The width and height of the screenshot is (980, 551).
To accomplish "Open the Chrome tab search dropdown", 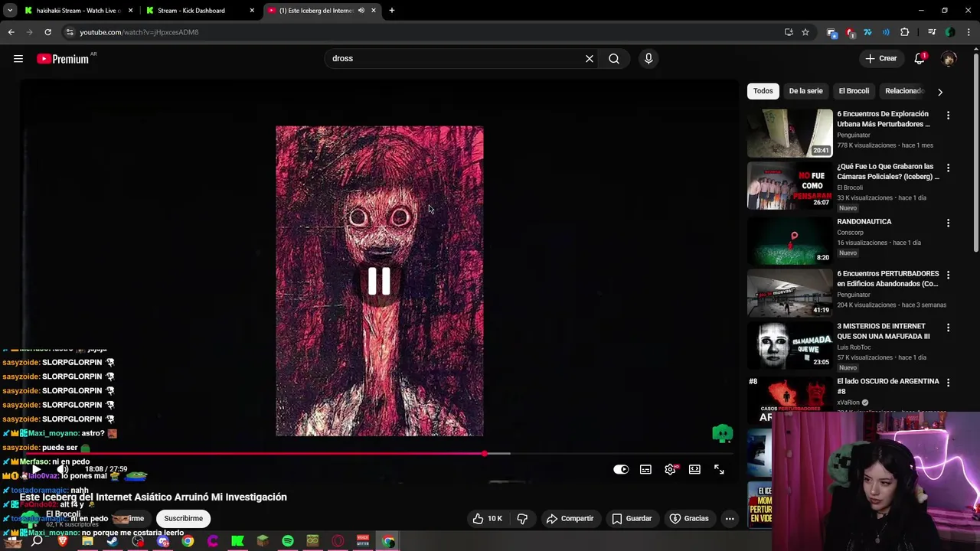I will [x=10, y=11].
